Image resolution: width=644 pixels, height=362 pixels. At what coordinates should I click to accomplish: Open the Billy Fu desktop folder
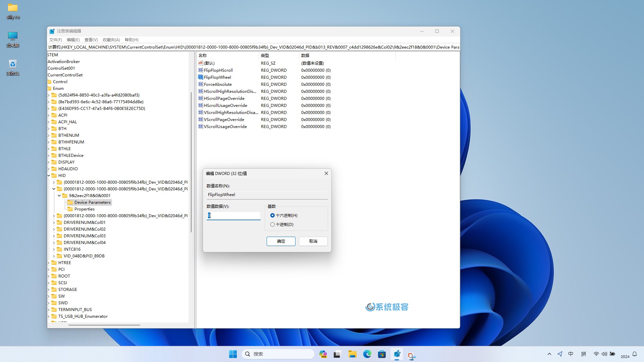click(13, 11)
